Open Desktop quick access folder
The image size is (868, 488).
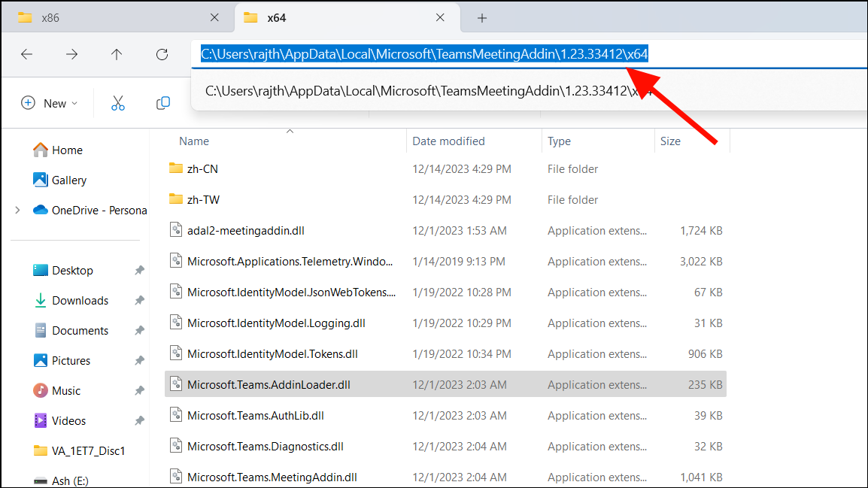click(x=62, y=271)
